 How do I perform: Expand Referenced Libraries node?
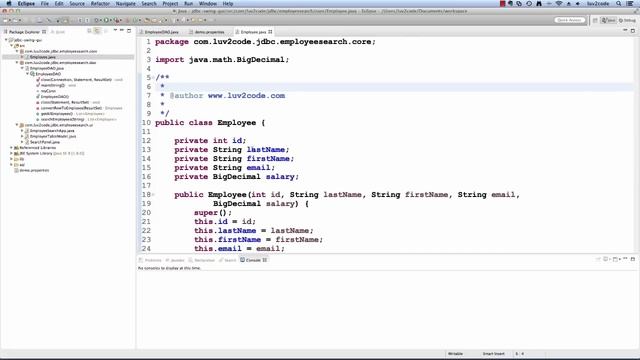[x=11, y=148]
